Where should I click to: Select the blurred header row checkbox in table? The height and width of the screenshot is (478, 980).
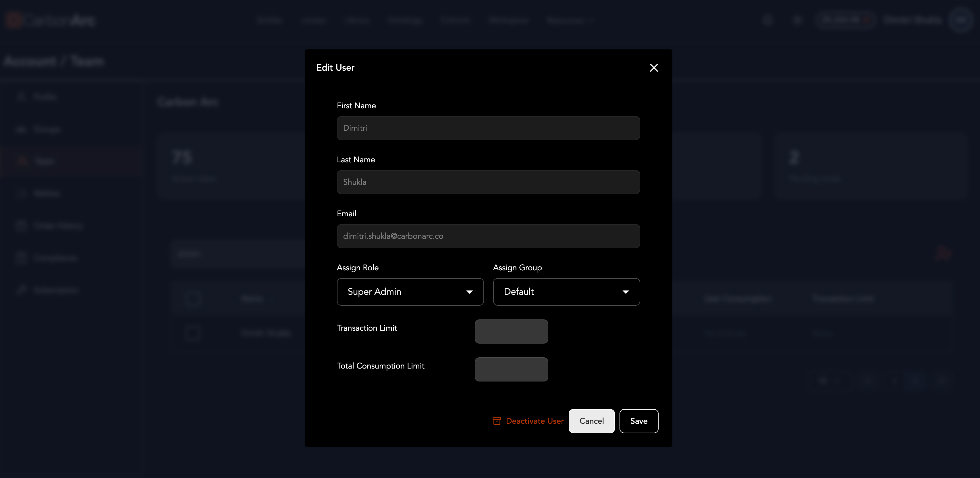tap(192, 299)
